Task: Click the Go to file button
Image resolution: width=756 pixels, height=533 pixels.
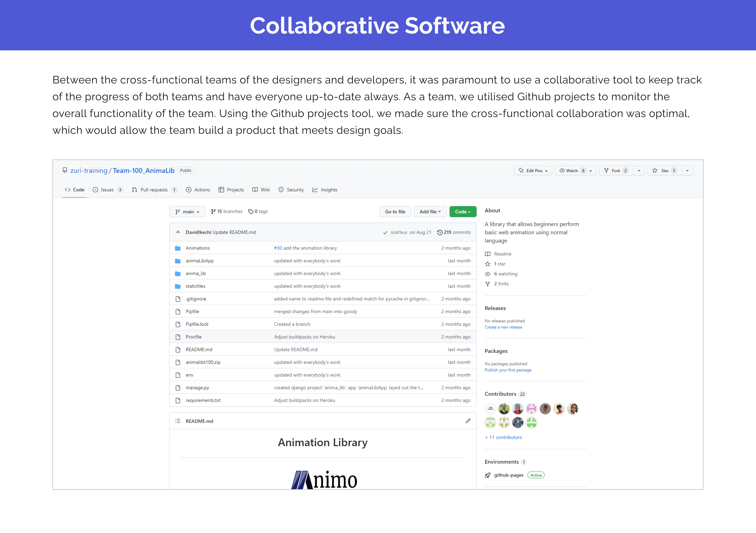Action: 395,212
